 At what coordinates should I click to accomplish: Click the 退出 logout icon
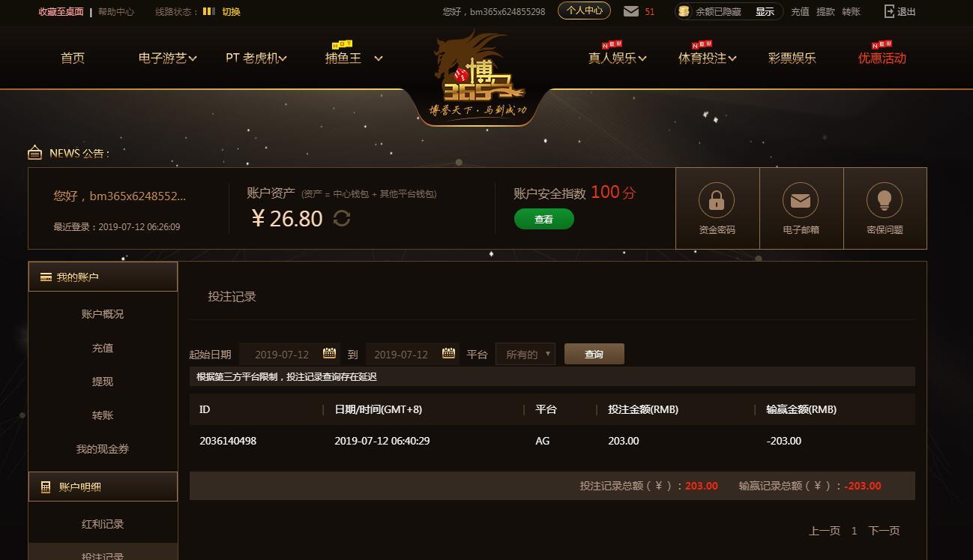coord(890,11)
